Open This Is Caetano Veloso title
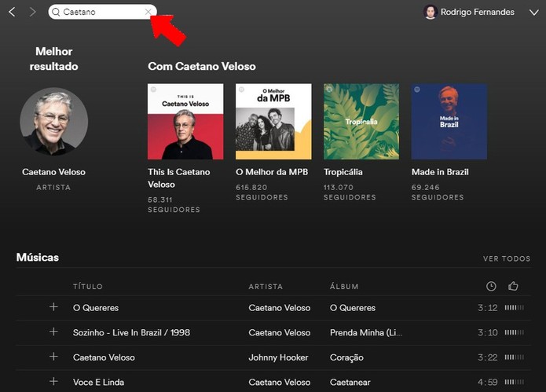546x392 pixels. click(x=179, y=178)
